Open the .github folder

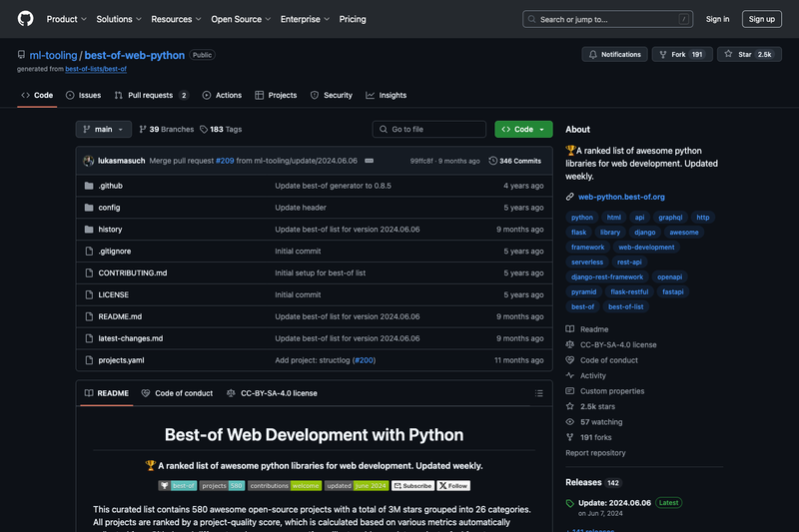pyautogui.click(x=111, y=186)
